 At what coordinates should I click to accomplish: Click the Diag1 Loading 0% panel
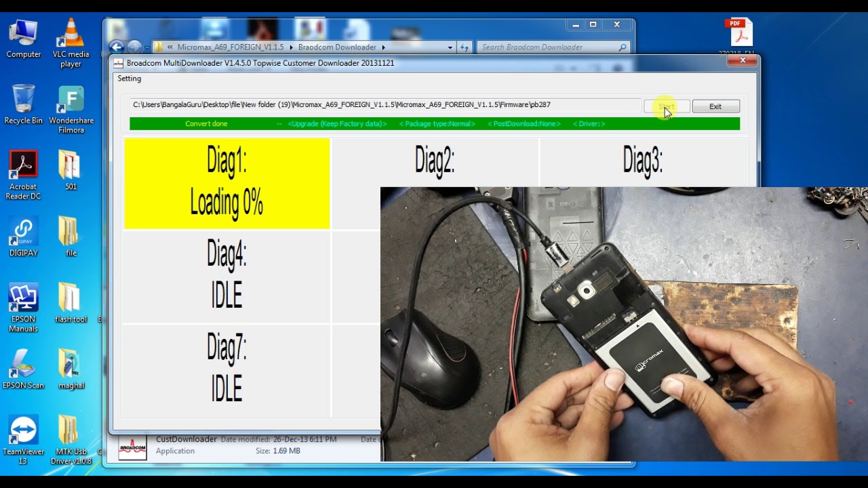tap(227, 183)
